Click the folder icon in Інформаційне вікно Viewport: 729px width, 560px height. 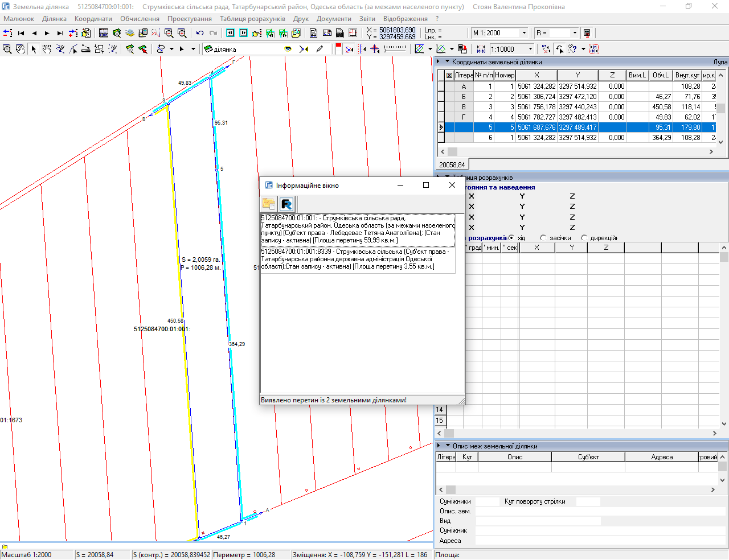[269, 204]
